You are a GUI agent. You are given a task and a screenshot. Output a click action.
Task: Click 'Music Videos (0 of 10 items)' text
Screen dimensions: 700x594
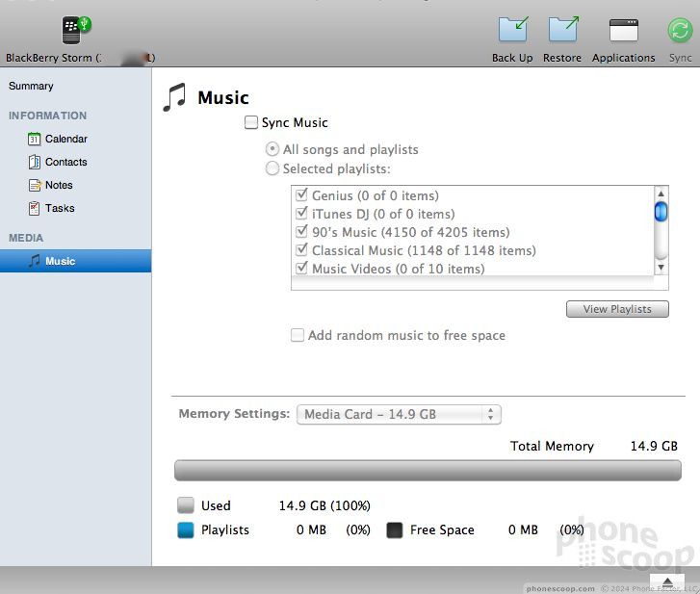tap(399, 269)
